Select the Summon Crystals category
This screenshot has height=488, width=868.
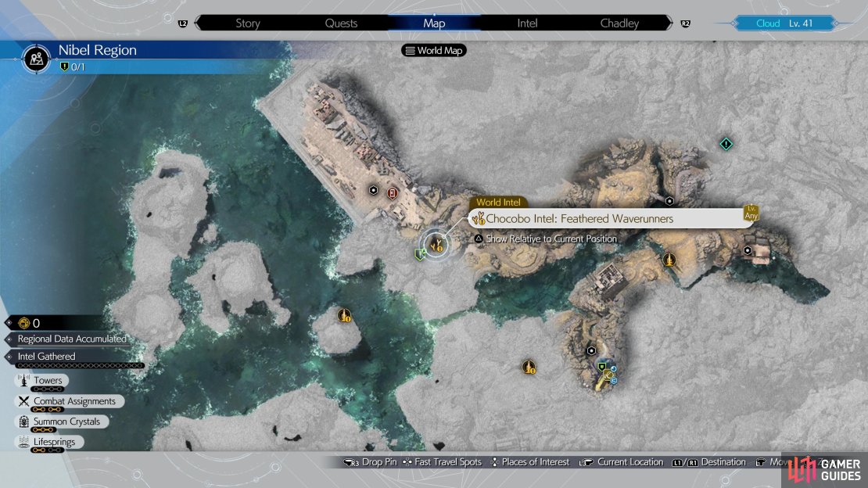(62, 422)
